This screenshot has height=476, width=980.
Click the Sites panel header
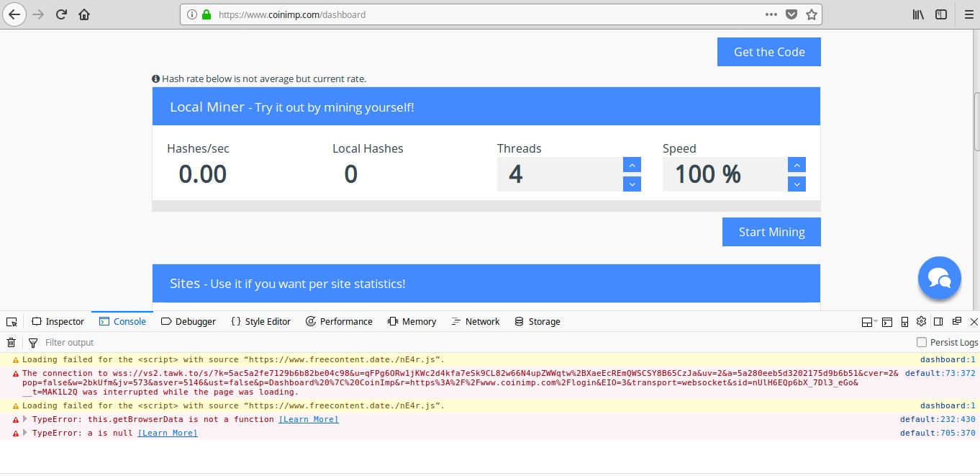(486, 283)
